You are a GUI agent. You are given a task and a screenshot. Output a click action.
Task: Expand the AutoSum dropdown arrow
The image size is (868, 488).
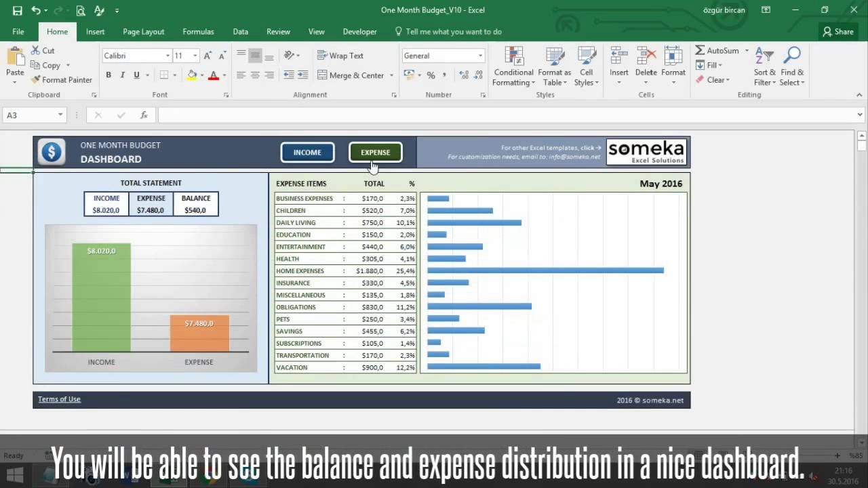coord(747,51)
